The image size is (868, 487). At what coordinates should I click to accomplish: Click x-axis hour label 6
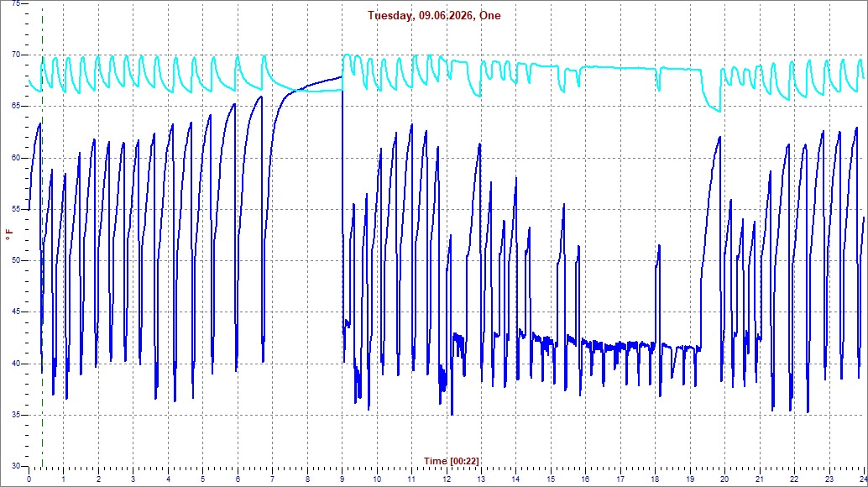coord(238,479)
